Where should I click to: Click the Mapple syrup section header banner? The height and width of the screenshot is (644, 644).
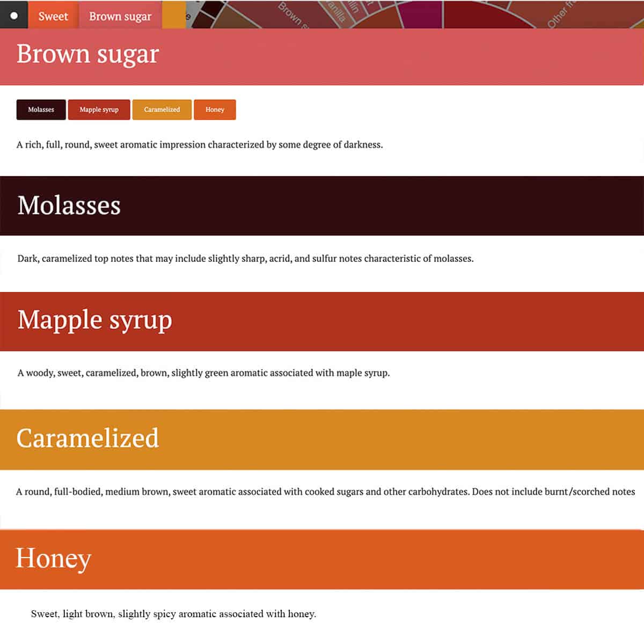pyautogui.click(x=322, y=321)
